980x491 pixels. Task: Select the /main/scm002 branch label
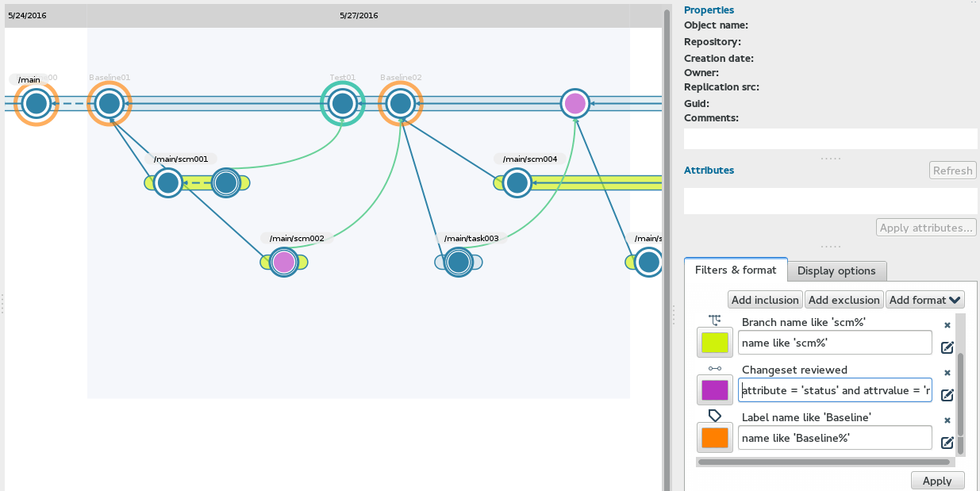[297, 238]
